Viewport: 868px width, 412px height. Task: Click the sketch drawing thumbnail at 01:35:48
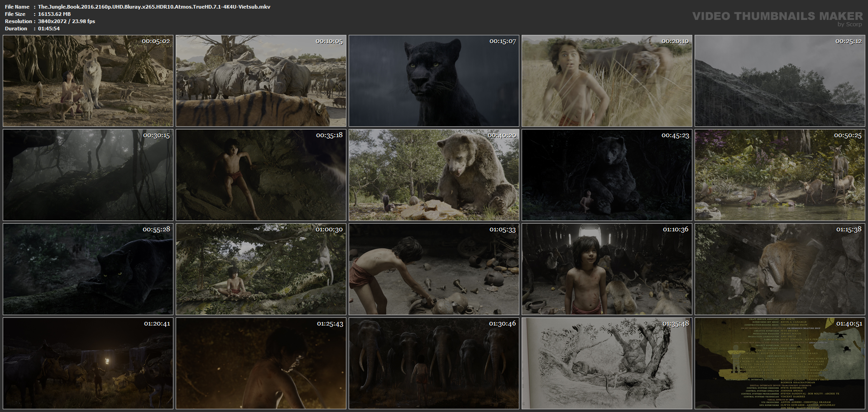click(607, 364)
